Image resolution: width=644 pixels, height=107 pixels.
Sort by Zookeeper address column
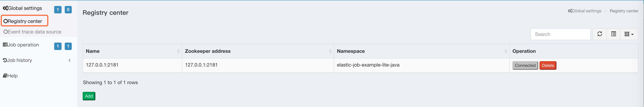[330, 51]
